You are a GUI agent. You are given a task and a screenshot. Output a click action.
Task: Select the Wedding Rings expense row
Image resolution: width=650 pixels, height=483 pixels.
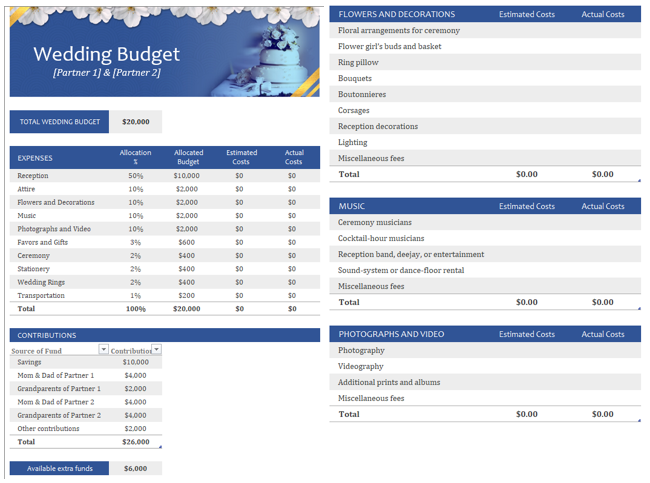165,282
